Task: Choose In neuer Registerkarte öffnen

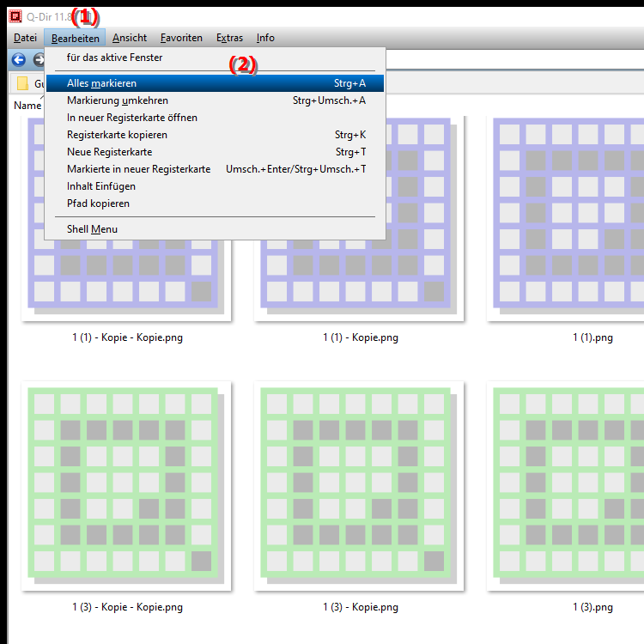Action: pos(215,118)
